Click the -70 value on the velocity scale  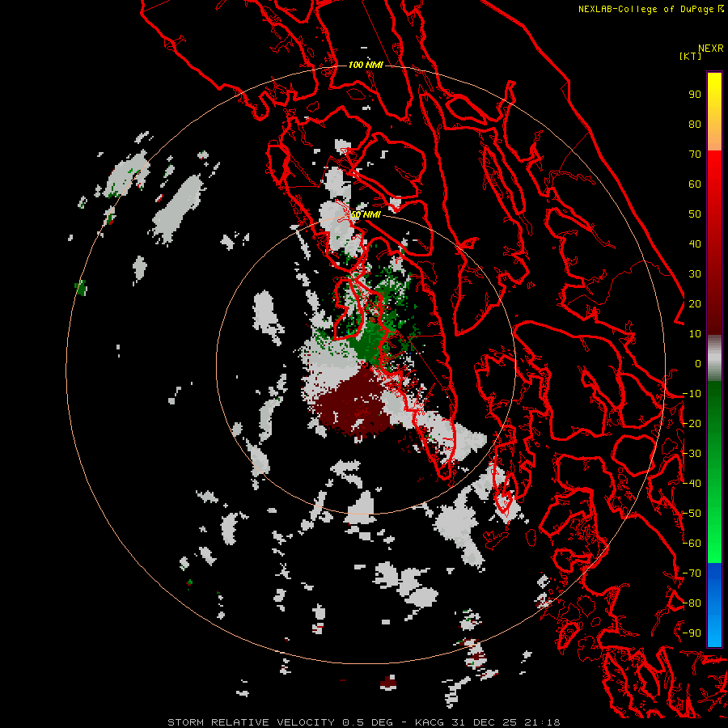[692, 574]
